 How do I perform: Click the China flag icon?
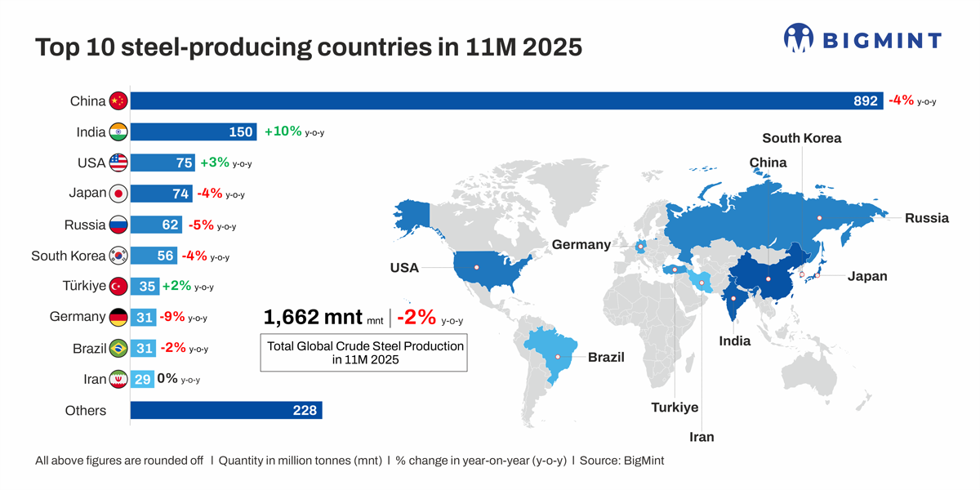(119, 101)
